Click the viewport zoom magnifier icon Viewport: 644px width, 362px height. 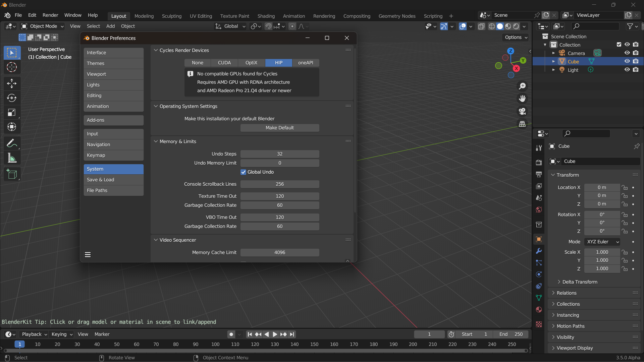[x=522, y=86]
